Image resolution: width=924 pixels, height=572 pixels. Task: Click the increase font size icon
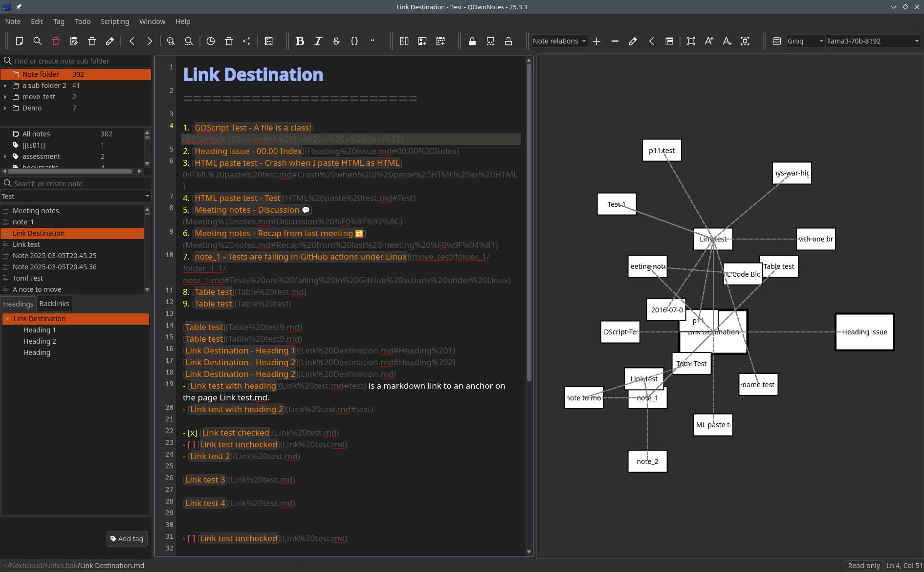coord(709,42)
